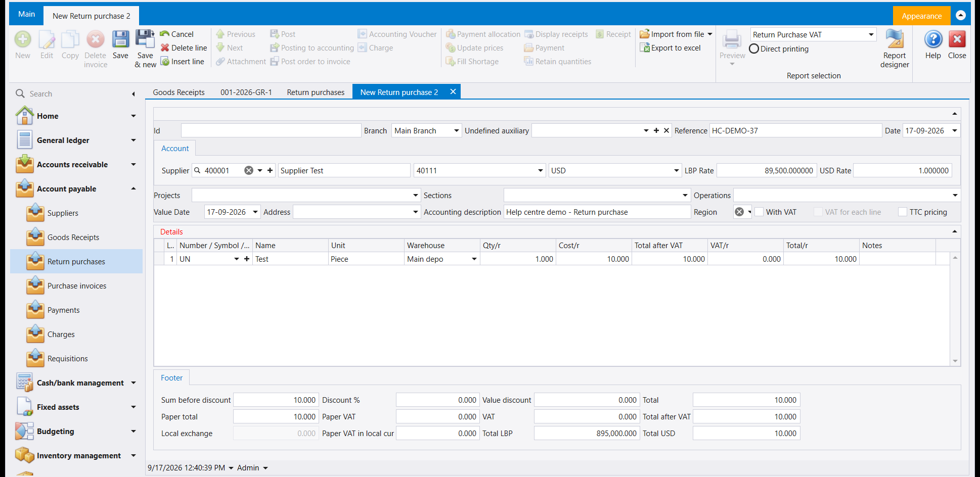
Task: Select the Account tab
Action: coord(175,149)
